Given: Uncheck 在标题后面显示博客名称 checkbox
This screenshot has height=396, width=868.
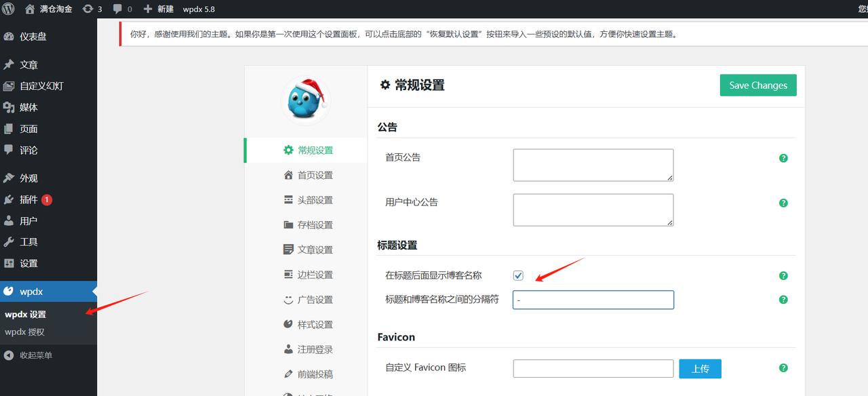Looking at the screenshot, I should coord(518,275).
